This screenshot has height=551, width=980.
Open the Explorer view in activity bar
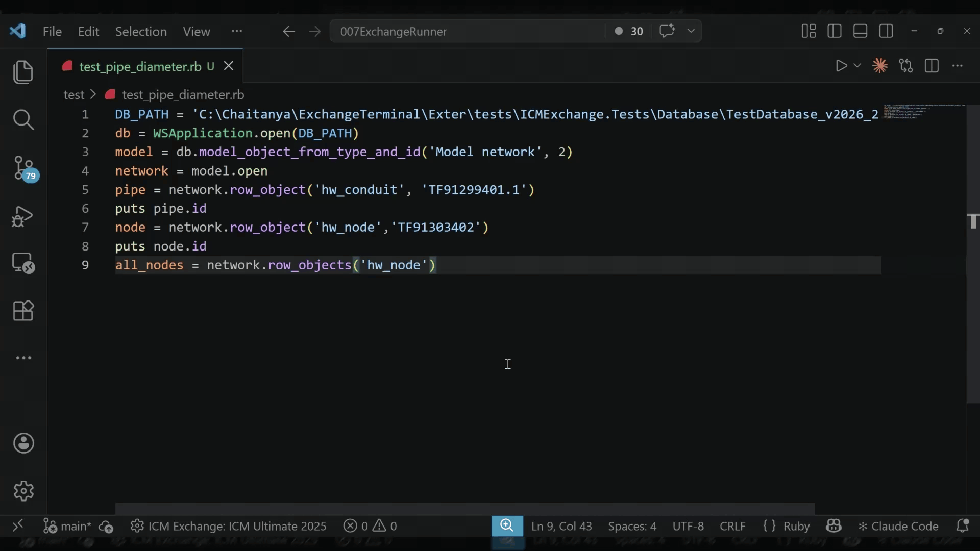point(23,71)
